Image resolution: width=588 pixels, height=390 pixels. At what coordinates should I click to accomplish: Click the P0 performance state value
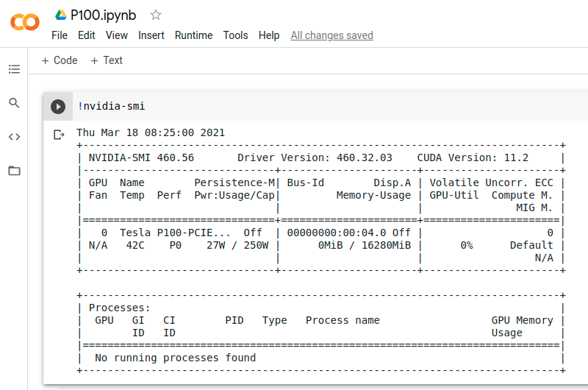tap(176, 245)
